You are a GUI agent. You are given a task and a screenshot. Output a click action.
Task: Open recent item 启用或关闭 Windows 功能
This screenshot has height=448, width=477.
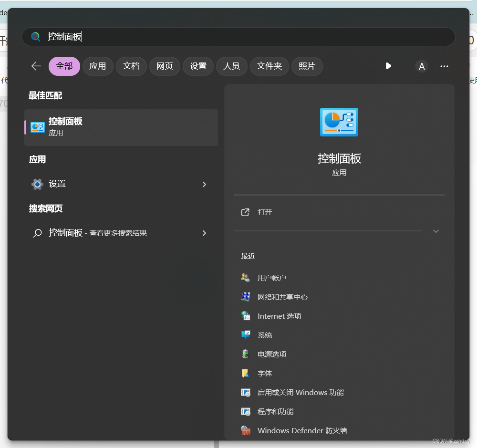301,393
